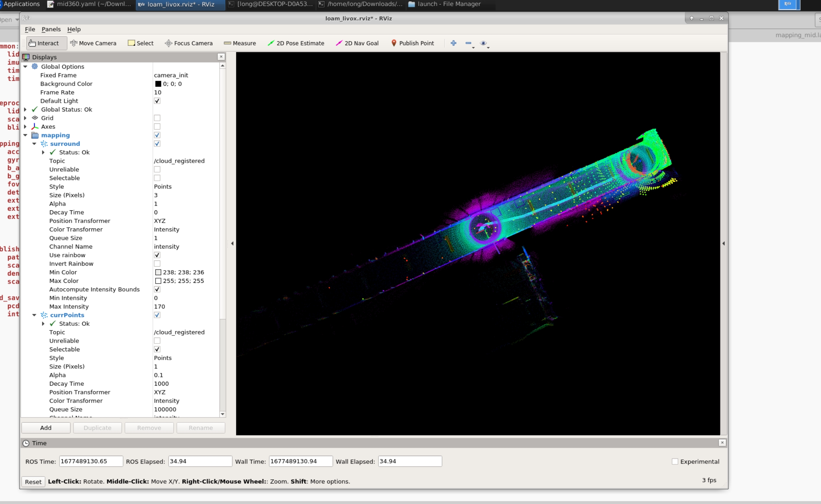Collapse the mapping group
The height and width of the screenshot is (504, 821).
(x=25, y=135)
